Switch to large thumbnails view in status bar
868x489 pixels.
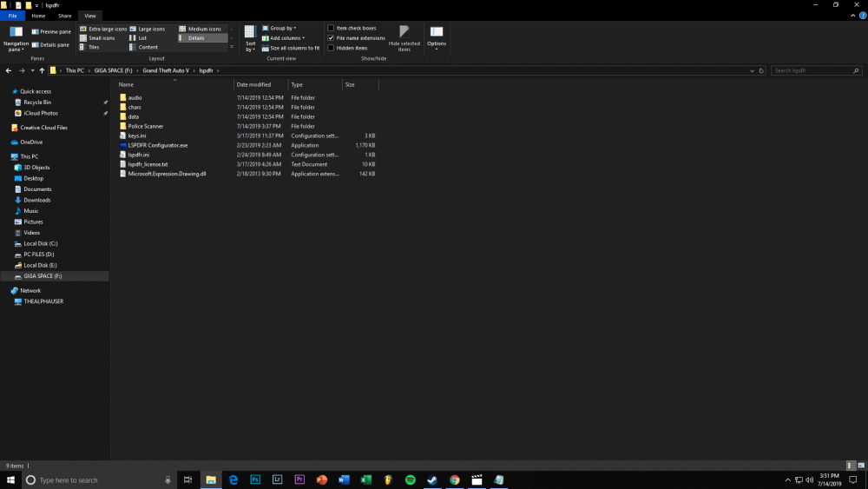[861, 466]
